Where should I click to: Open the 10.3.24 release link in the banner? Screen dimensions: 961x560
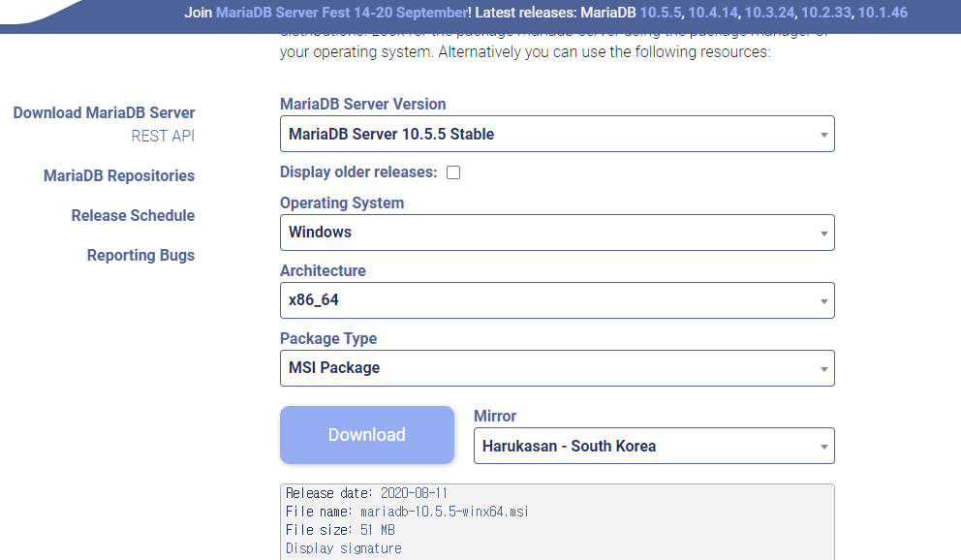769,13
